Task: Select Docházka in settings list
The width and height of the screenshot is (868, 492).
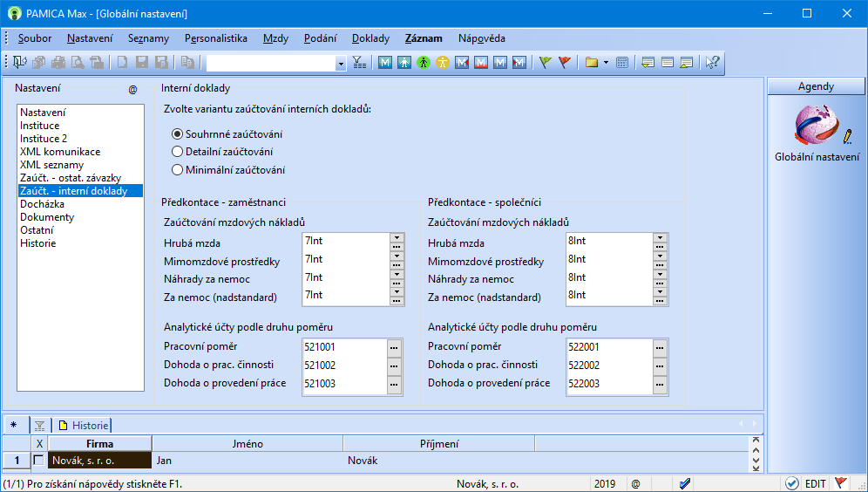Action: point(42,204)
